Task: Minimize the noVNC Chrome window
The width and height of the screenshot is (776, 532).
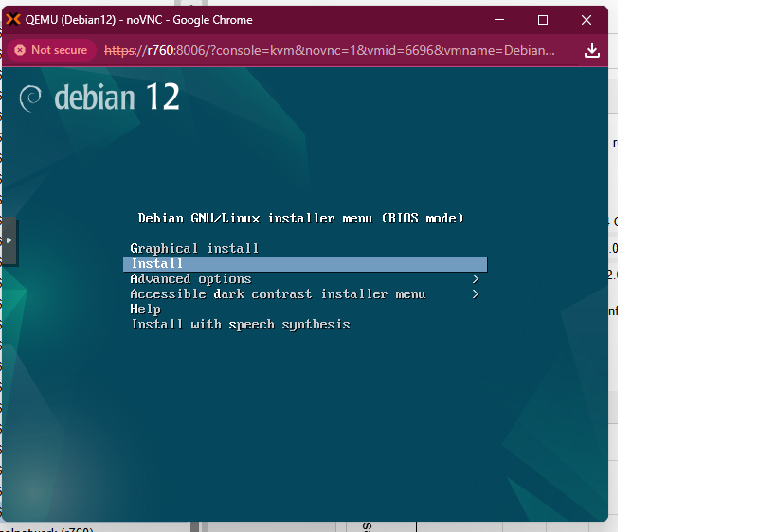Action: [499, 20]
